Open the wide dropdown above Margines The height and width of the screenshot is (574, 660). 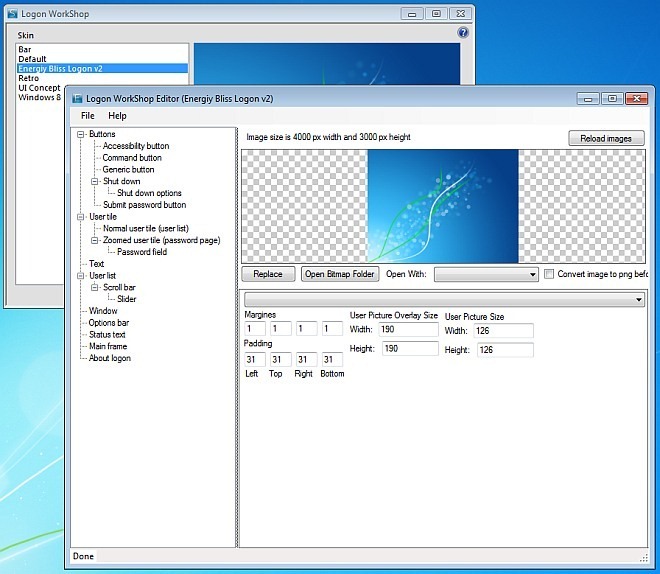click(x=444, y=300)
